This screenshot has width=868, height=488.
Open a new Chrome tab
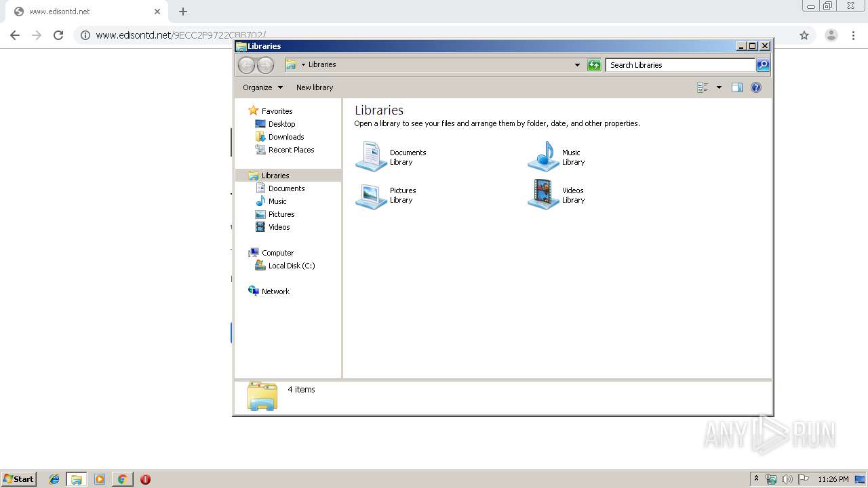(x=183, y=12)
